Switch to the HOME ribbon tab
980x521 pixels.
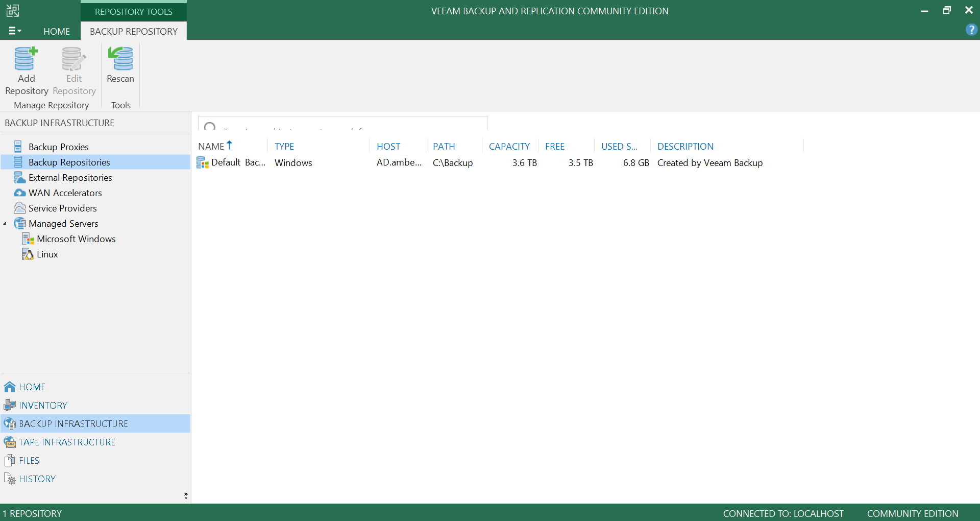click(x=57, y=31)
